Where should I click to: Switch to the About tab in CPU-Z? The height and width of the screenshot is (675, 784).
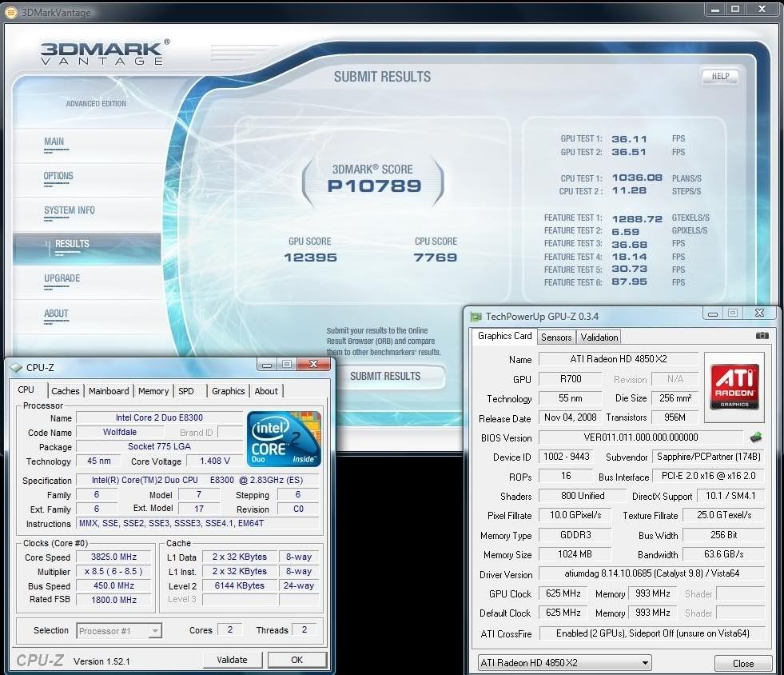pos(266,391)
